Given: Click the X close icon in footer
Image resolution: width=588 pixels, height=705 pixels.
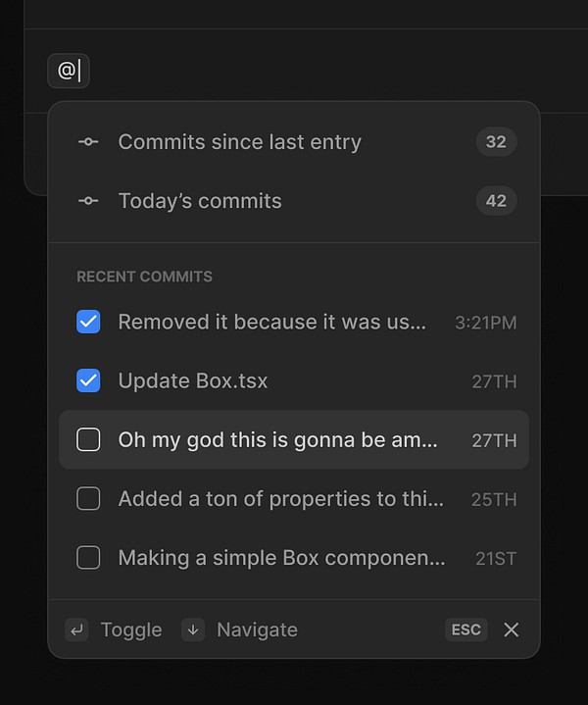Looking at the screenshot, I should coord(511,629).
